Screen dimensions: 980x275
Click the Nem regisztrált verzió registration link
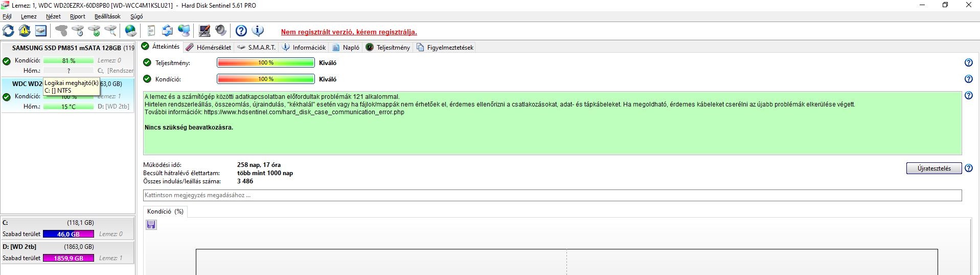pyautogui.click(x=349, y=32)
